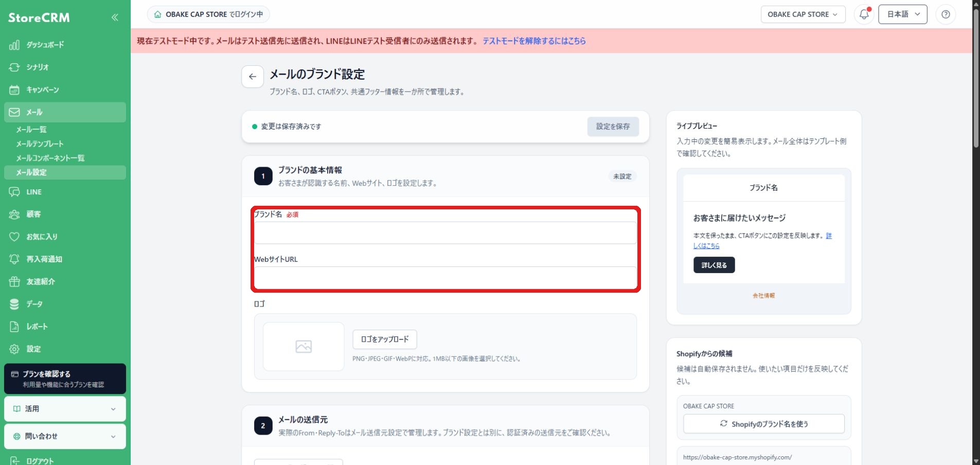Click the 友達紹介 gift icon
The width and height of the screenshot is (980, 465).
point(14,281)
